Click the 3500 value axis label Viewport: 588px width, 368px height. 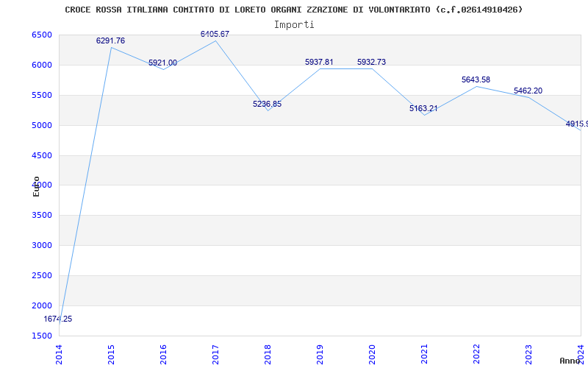point(41,215)
